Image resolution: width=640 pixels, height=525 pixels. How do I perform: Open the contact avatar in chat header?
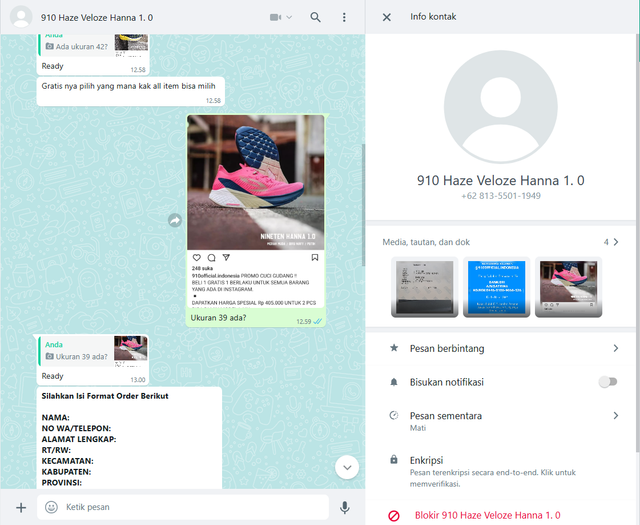click(x=21, y=17)
